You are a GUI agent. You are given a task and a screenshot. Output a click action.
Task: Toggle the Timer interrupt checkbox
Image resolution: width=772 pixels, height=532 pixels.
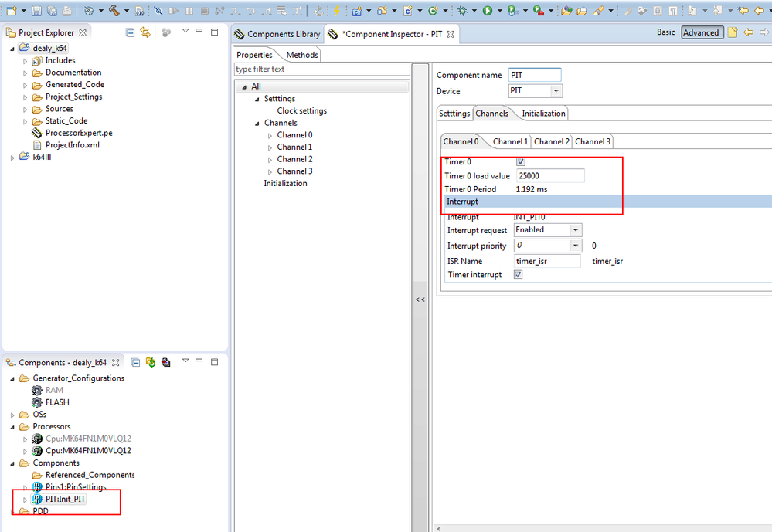pos(518,275)
